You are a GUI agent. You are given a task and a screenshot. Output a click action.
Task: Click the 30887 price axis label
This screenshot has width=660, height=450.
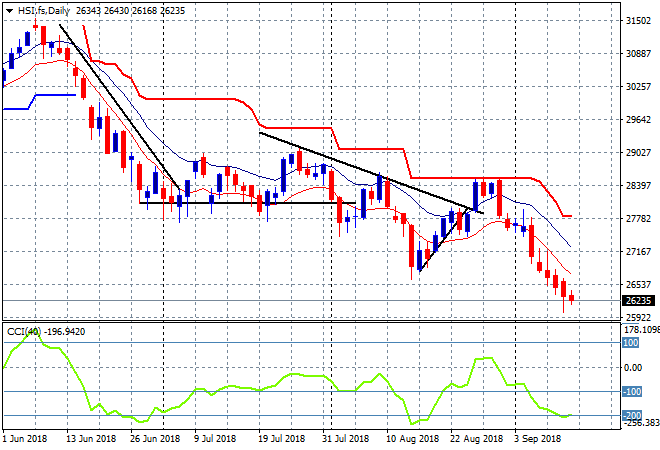coord(638,53)
